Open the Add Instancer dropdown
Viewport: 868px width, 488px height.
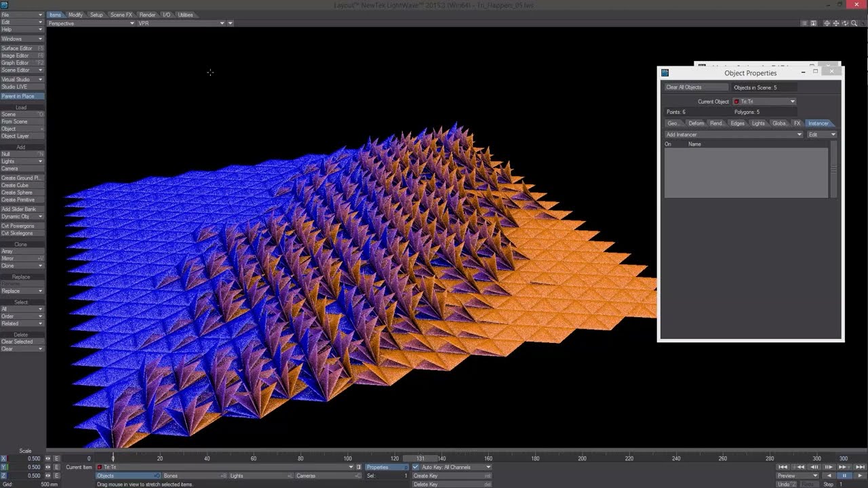point(733,134)
